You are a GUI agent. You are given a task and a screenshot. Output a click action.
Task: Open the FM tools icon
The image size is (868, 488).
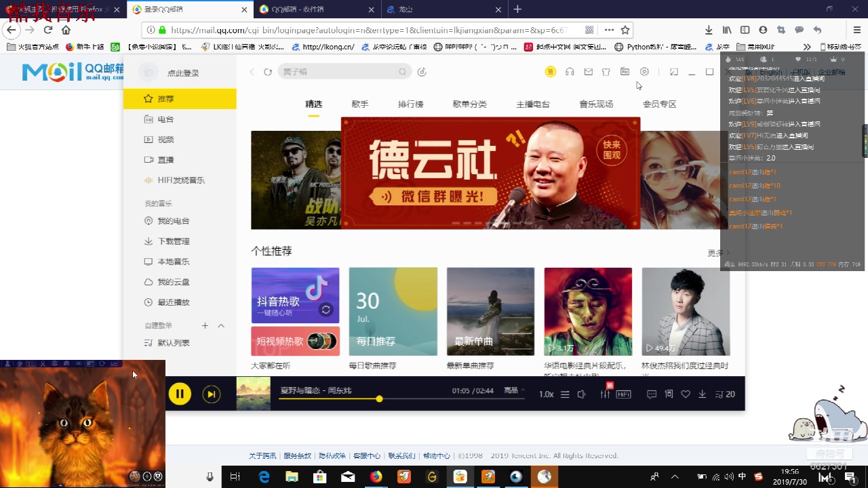click(x=625, y=72)
